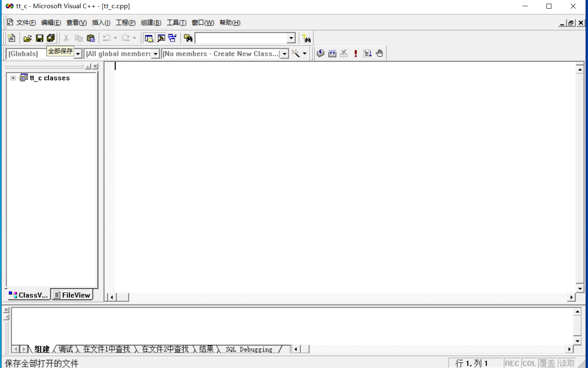Click the Save All icon
The width and height of the screenshot is (588, 368).
(x=51, y=38)
